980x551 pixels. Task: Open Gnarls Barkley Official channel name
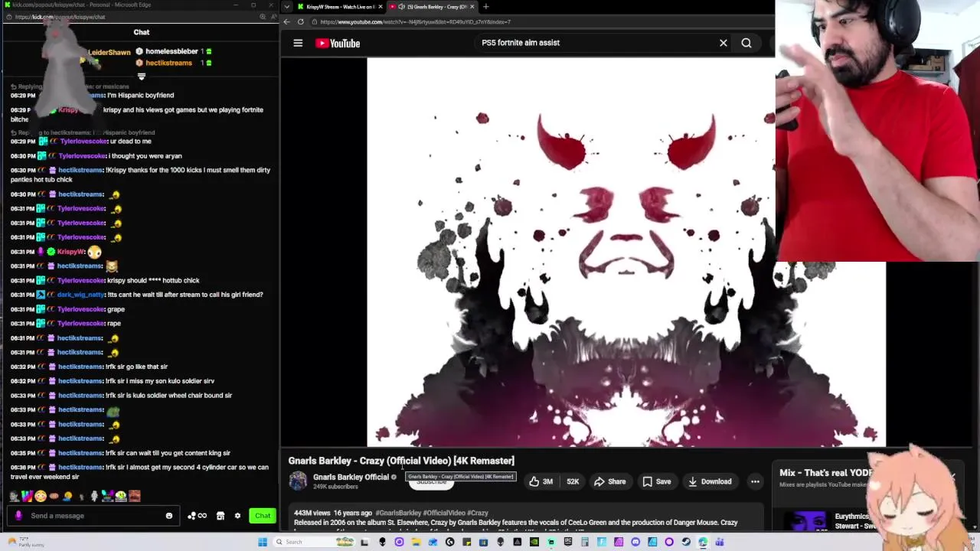[x=351, y=477]
